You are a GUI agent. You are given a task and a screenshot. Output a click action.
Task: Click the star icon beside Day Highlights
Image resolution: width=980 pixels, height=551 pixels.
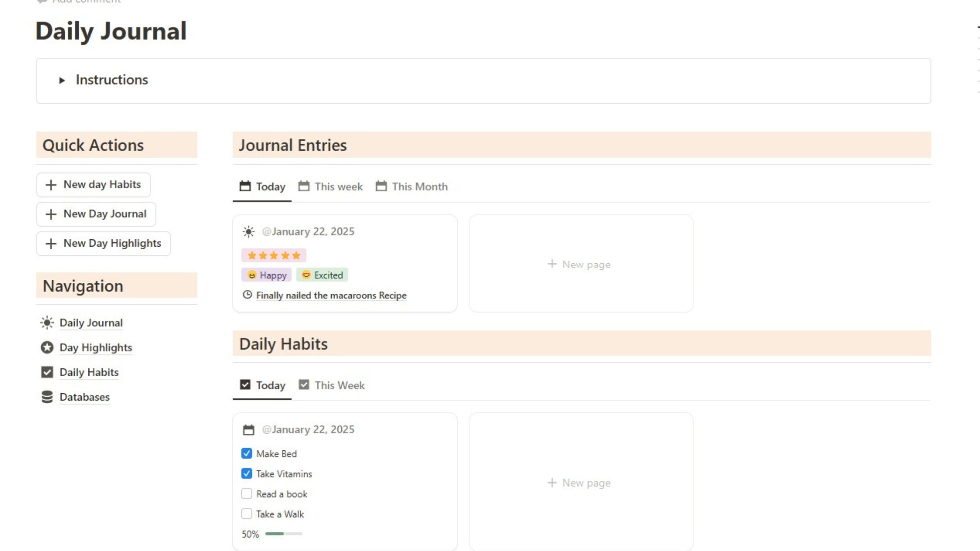tap(47, 348)
